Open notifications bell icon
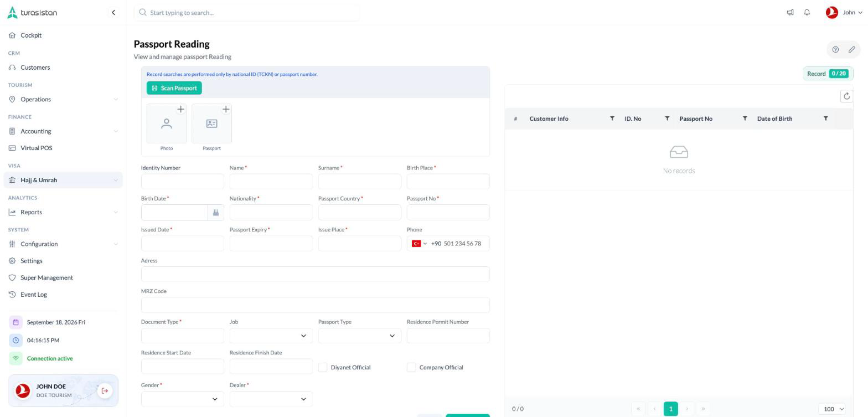Screen dimensions: 868x417 click(807, 12)
